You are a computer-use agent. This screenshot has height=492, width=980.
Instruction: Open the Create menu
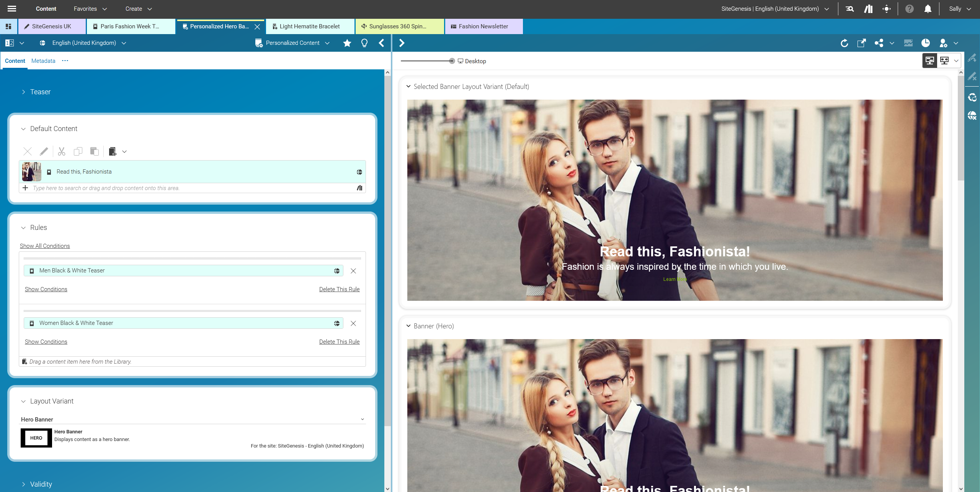[138, 8]
